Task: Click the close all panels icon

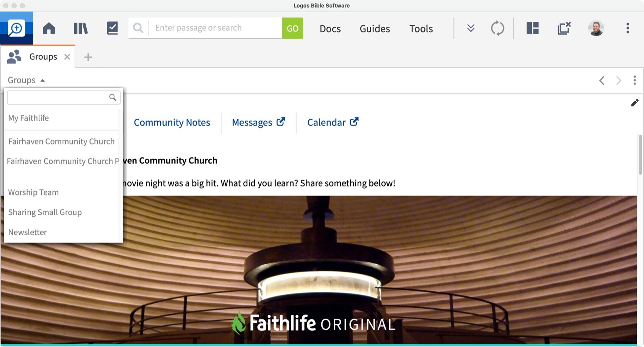Action: click(x=564, y=28)
